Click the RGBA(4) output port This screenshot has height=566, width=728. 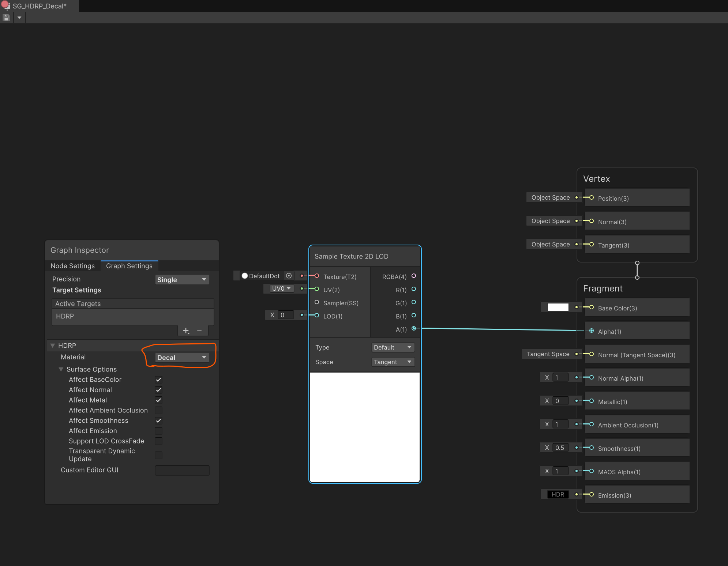414,276
